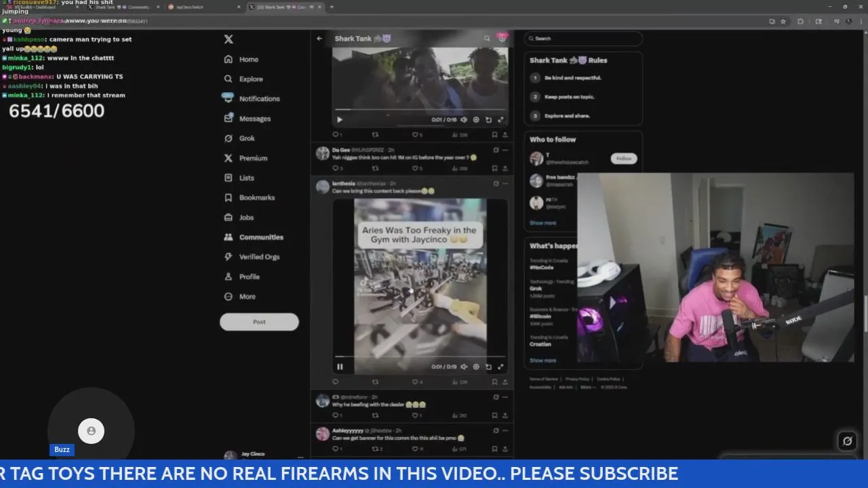The width and height of the screenshot is (868, 488).
Task: Click the Profile person icon
Action: [229, 277]
